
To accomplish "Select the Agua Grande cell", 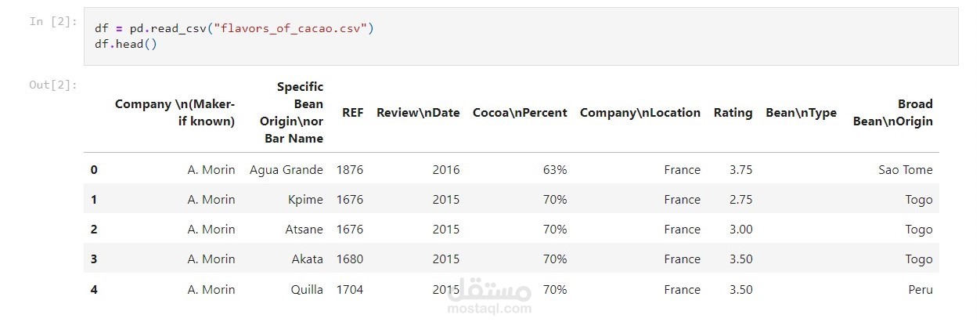I will click(286, 169).
